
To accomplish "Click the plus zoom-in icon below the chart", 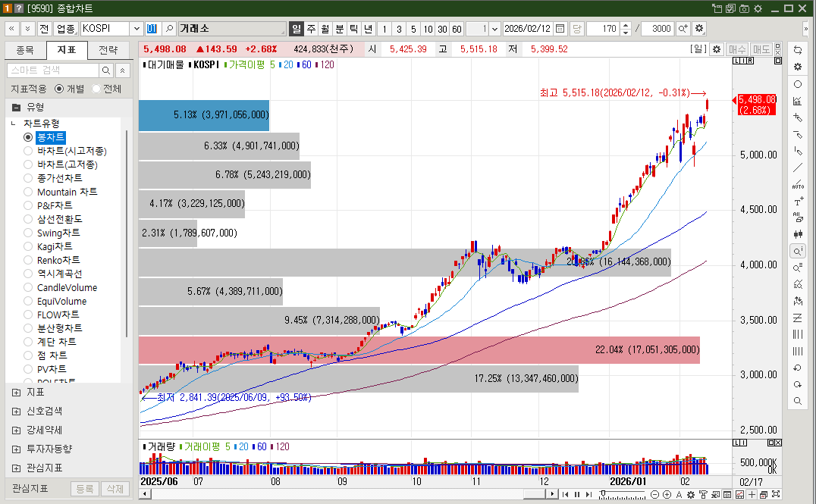I will coord(667,495).
